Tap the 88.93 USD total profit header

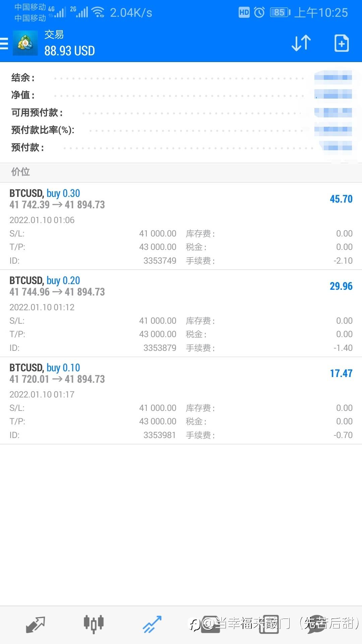pos(70,51)
